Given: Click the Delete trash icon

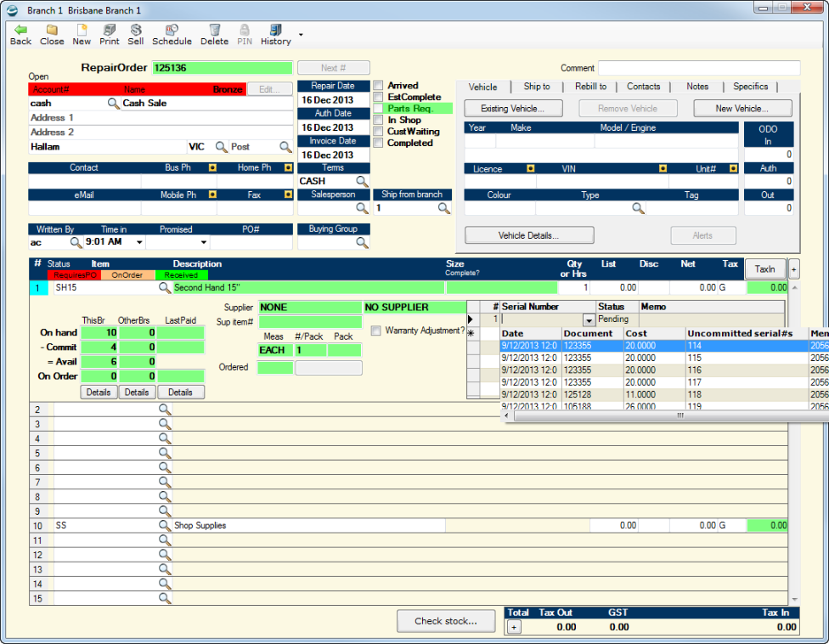Looking at the screenshot, I should (x=215, y=30).
